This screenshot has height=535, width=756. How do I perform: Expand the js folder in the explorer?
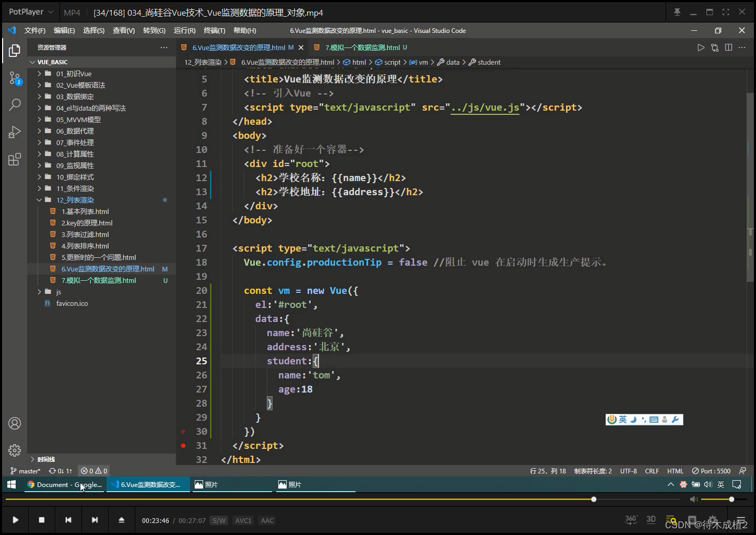[x=102, y=292]
